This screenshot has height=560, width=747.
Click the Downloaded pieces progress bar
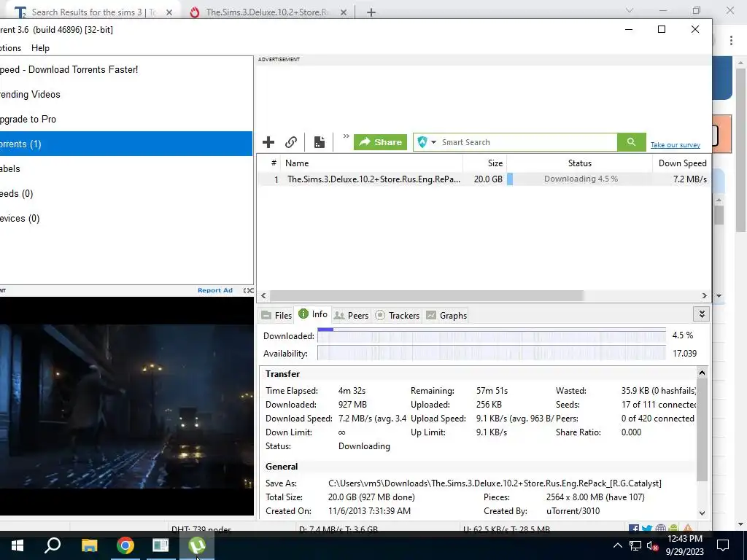click(x=491, y=335)
